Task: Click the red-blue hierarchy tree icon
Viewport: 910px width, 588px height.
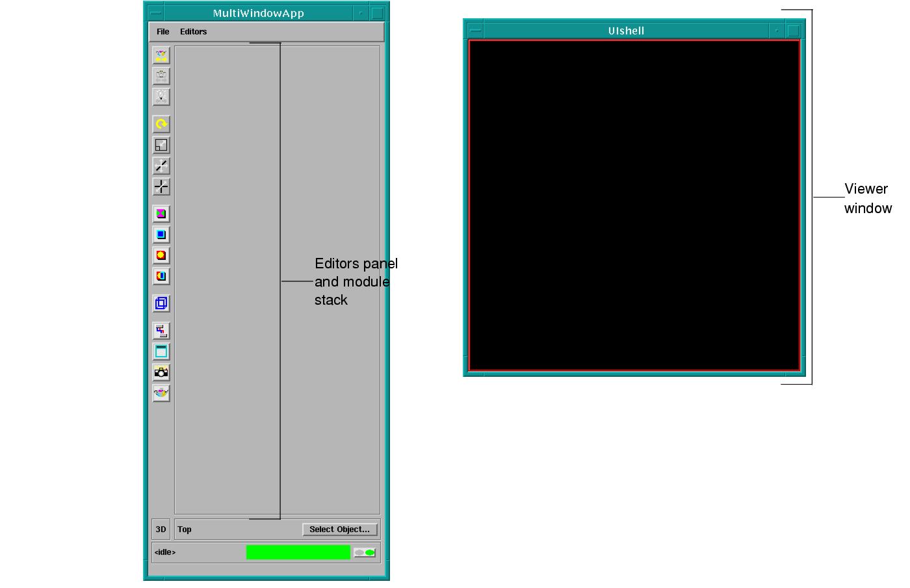Action: [x=161, y=331]
